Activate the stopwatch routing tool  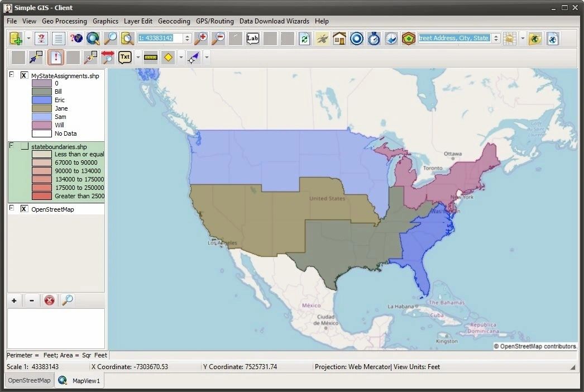(x=374, y=39)
